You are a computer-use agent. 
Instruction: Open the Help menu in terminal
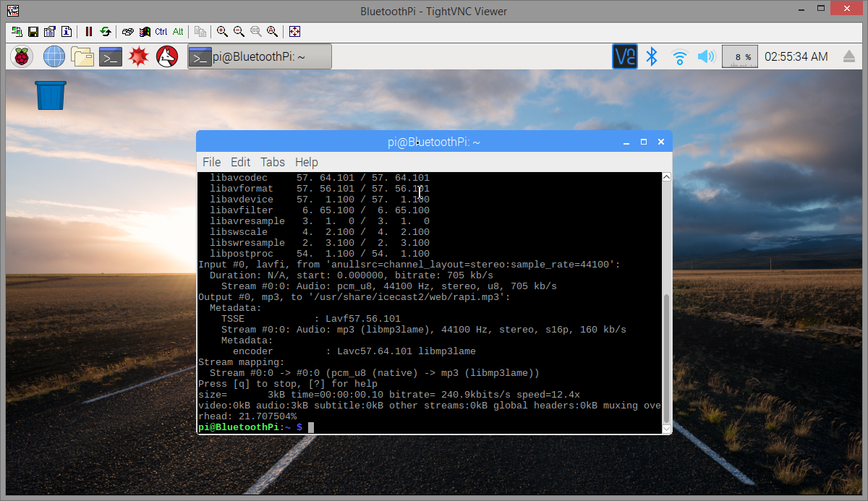[307, 162]
